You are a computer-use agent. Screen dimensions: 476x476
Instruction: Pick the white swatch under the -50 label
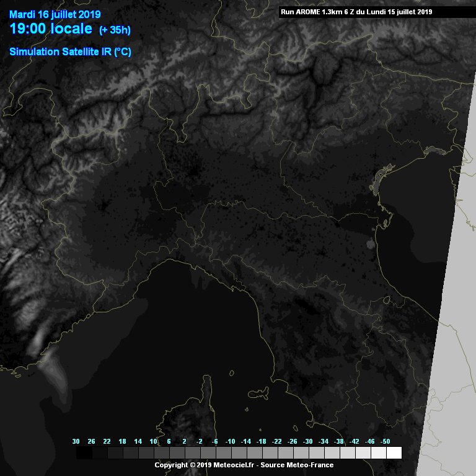click(394, 452)
